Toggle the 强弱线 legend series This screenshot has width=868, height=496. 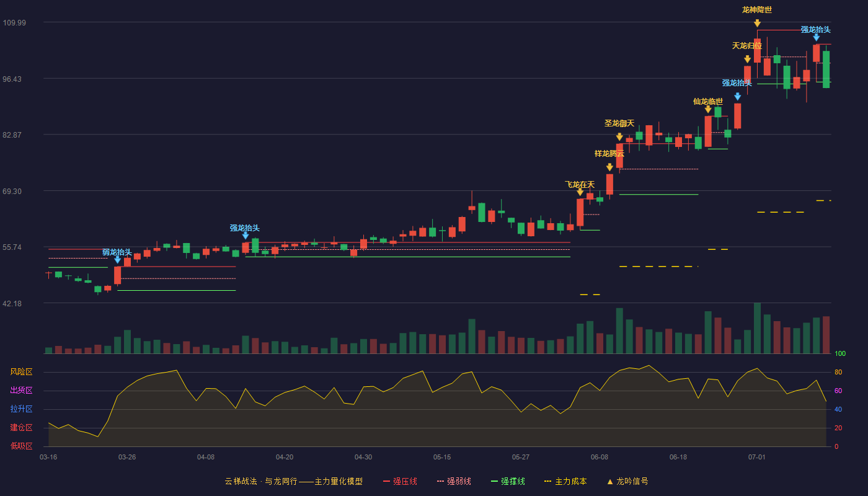click(454, 481)
